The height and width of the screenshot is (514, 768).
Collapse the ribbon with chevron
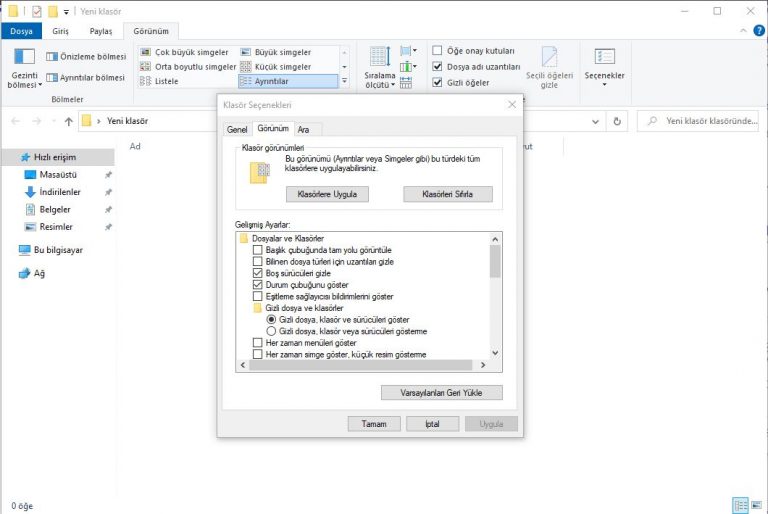click(743, 30)
